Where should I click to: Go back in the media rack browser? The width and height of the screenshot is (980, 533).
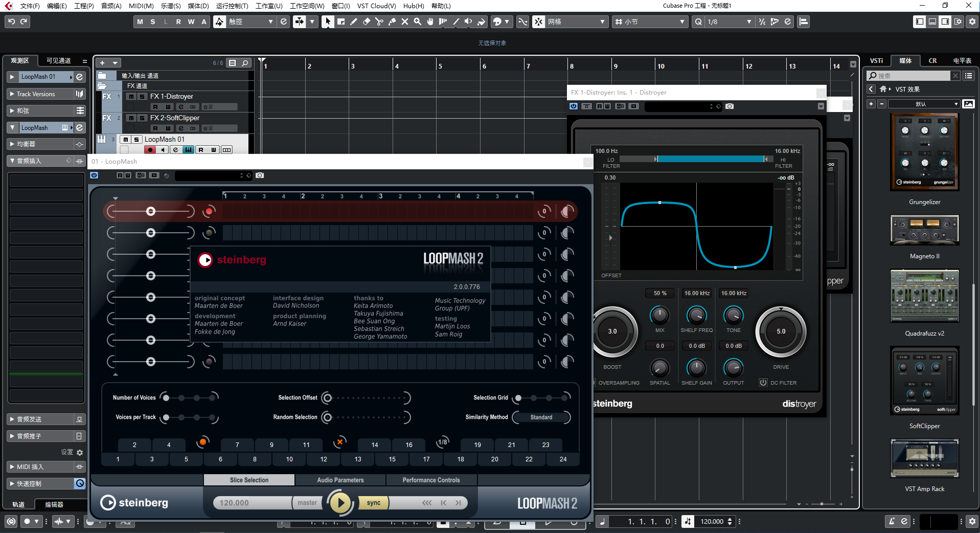872,89
